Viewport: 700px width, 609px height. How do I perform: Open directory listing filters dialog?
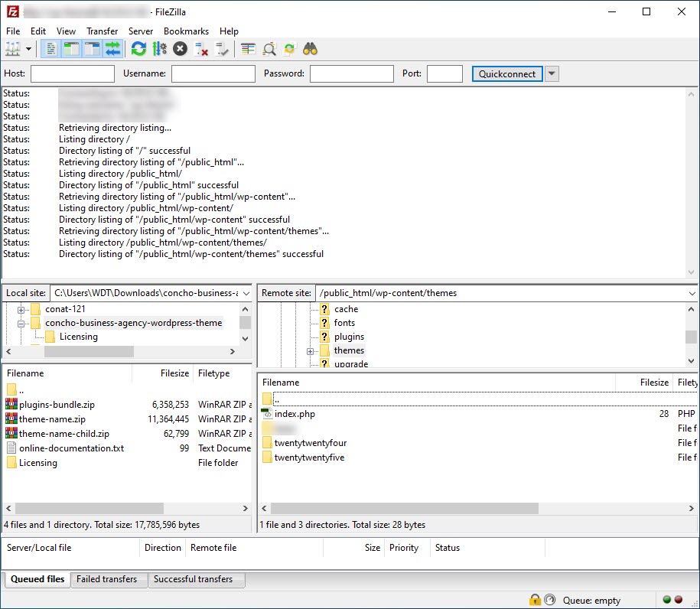[248, 49]
